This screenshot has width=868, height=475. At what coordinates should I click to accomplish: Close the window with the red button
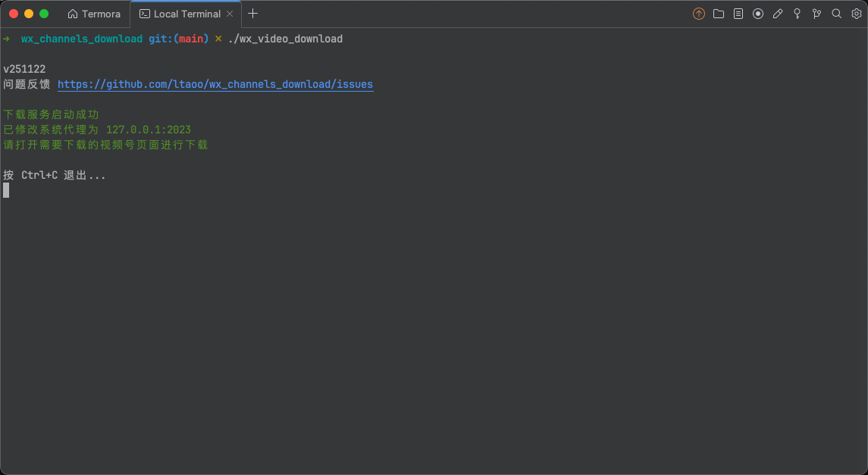pos(14,14)
